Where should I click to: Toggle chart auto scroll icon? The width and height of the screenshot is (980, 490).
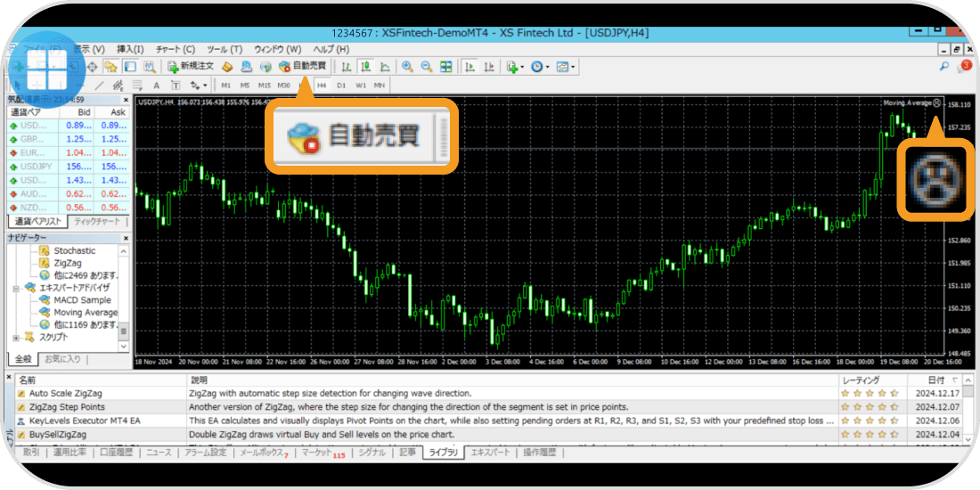470,66
